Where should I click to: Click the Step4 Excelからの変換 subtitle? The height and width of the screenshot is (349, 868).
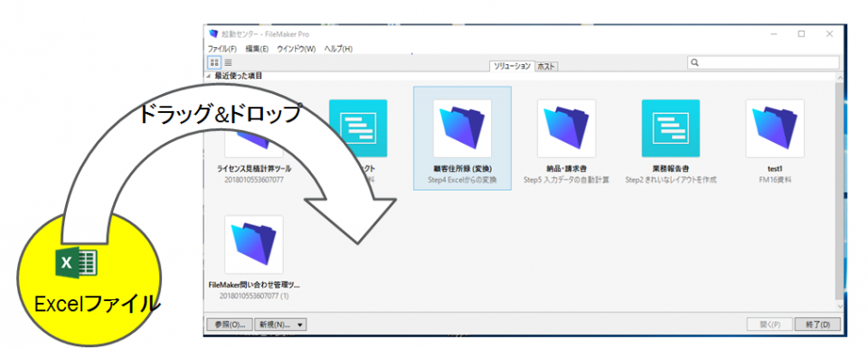(462, 180)
